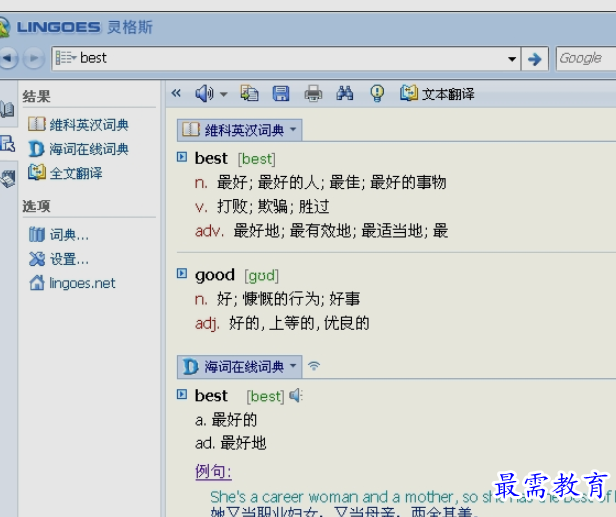Copy the result using copy icon
Screen dimensions: 616x517
pos(249,94)
